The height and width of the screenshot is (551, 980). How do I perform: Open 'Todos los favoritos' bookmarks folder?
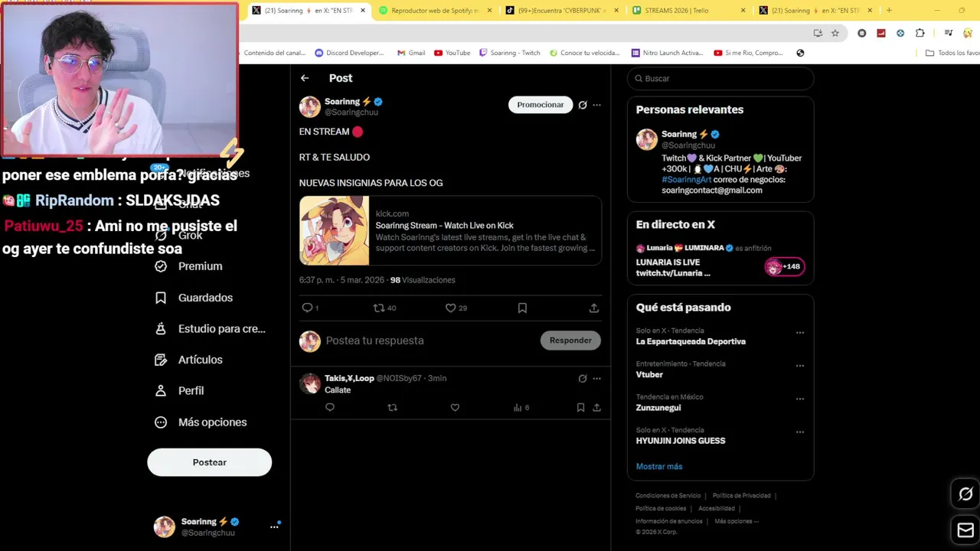coord(952,53)
